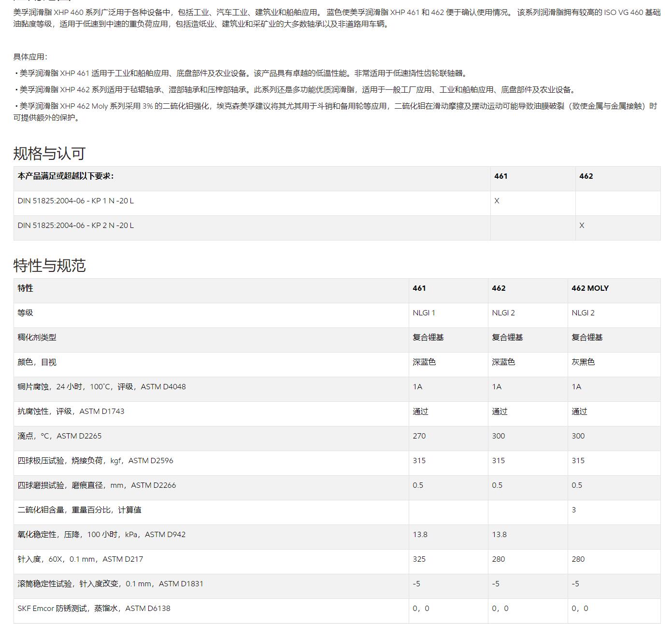Image resolution: width=672 pixels, height=624 pixels.
Task: Click the bullet starting 美孚润滑脂 XHP 462 系列适用于毡辊轴承
Action: point(295,90)
